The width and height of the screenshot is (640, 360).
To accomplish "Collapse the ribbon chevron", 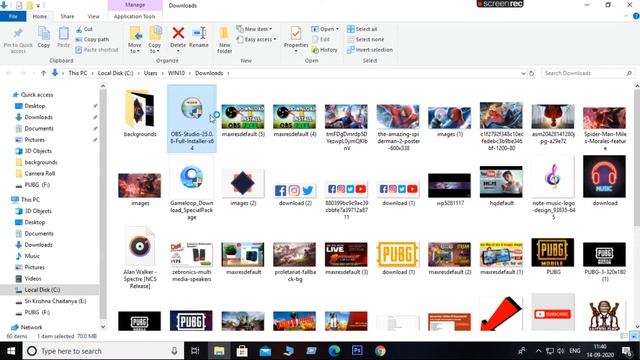I will pos(626,16).
